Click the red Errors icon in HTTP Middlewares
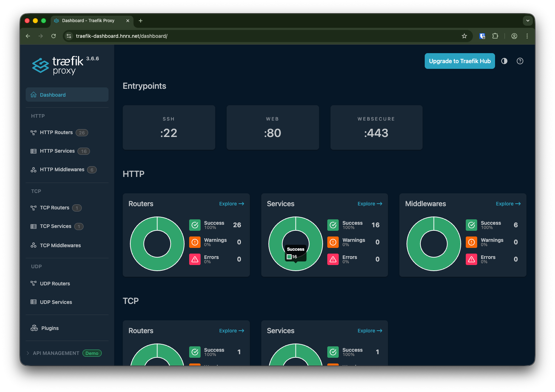The height and width of the screenshot is (392, 555). 471,259
